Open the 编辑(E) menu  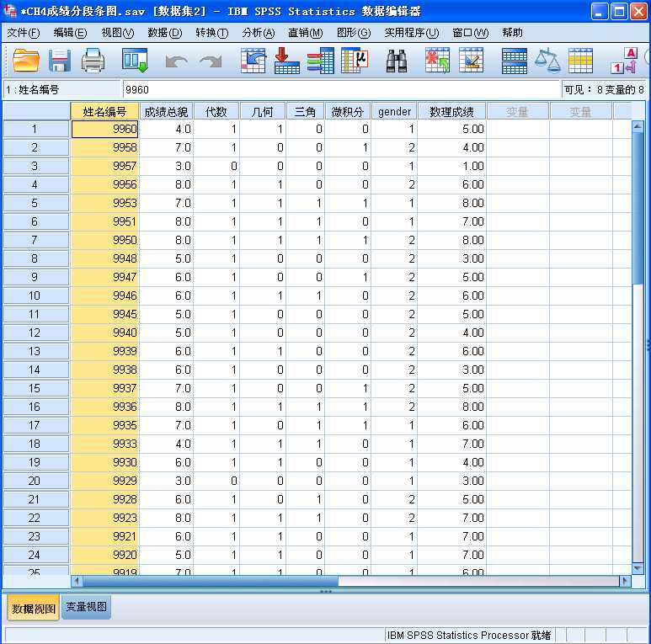(x=70, y=33)
